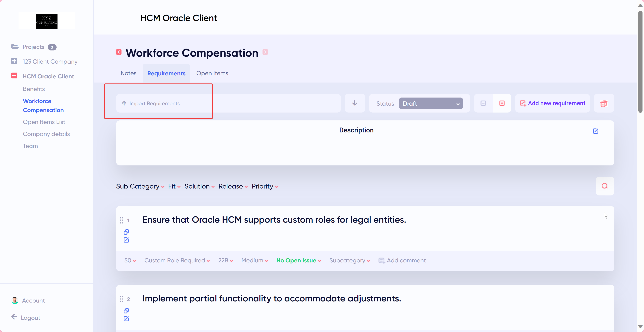This screenshot has height=332, width=644.
Task: Collapse the HCM Oracle Client project
Action: pos(14,76)
